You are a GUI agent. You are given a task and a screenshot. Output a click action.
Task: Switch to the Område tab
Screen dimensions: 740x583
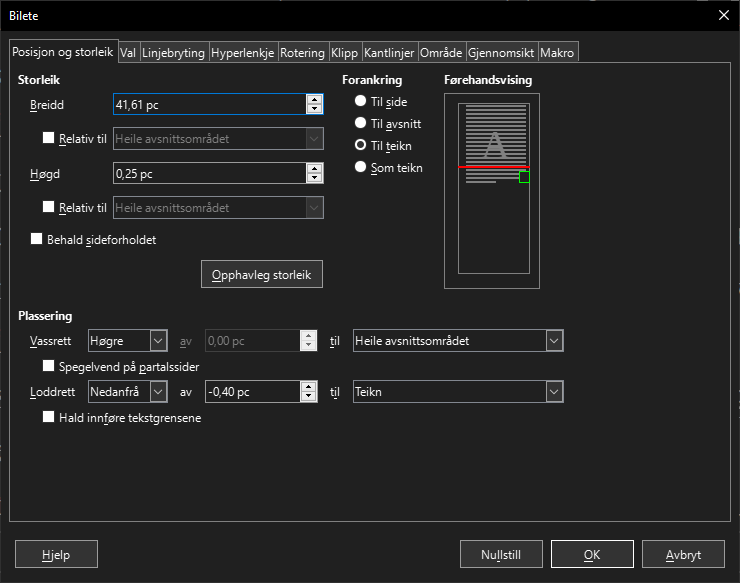441,52
